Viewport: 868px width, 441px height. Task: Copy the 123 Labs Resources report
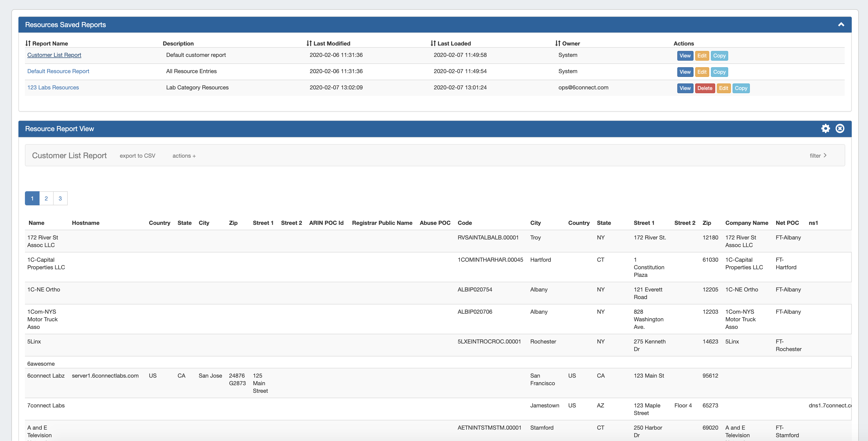tap(741, 88)
